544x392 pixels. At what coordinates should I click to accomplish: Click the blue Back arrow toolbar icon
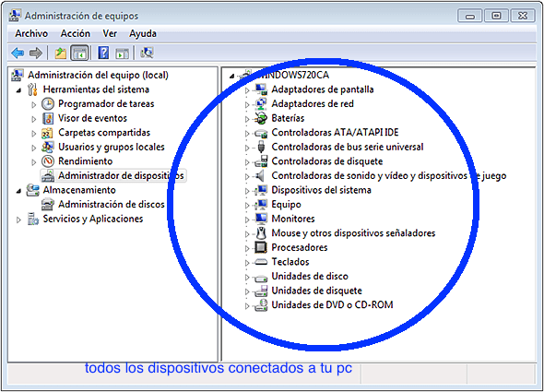coord(18,53)
